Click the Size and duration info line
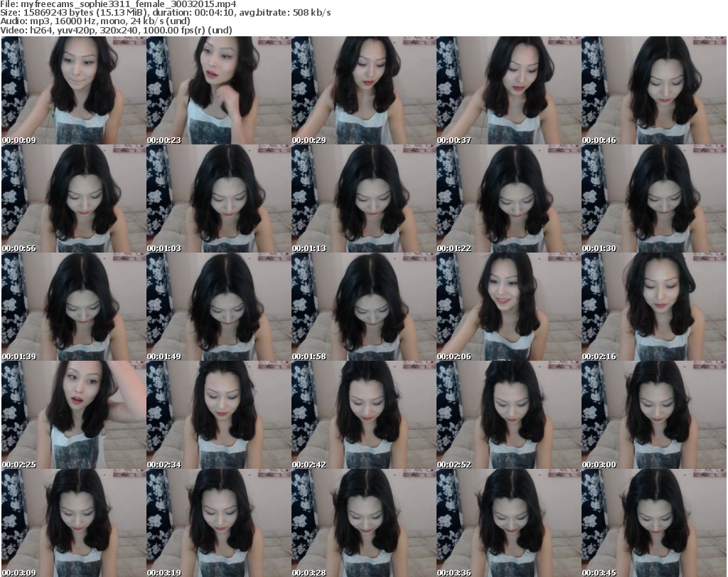 tap(165, 13)
